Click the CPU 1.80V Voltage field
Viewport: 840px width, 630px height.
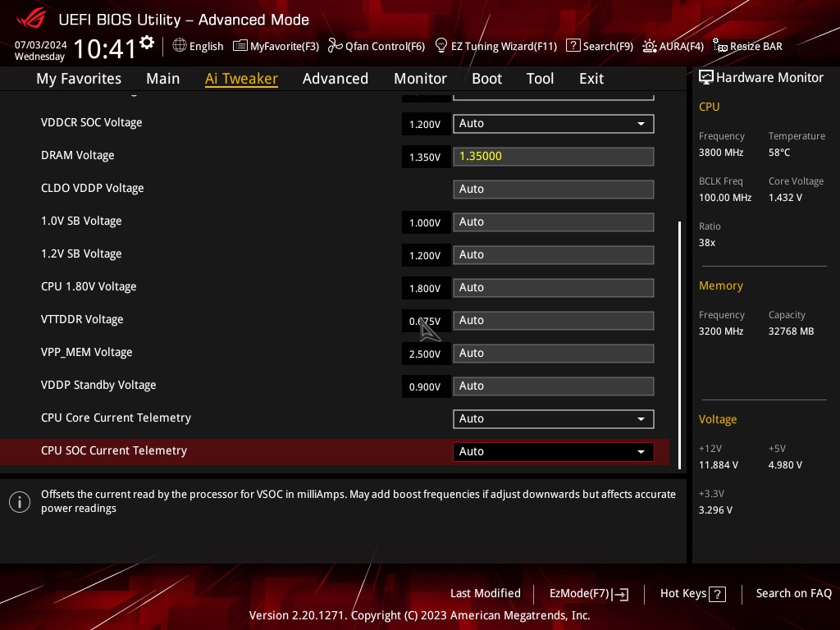(554, 288)
